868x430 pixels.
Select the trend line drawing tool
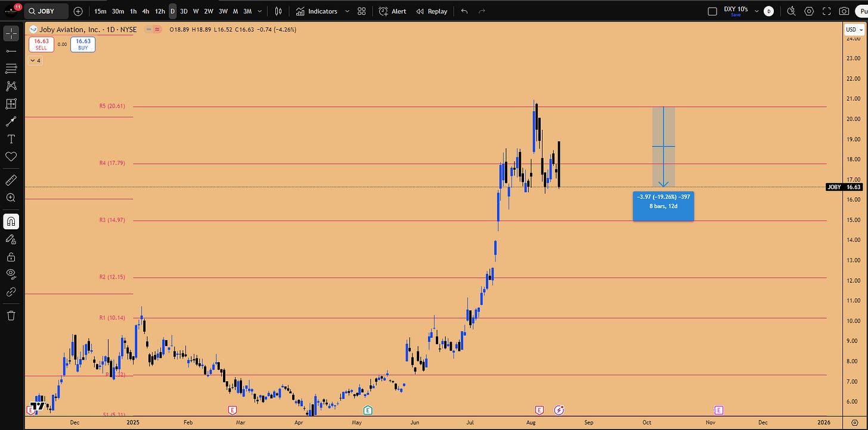11,51
